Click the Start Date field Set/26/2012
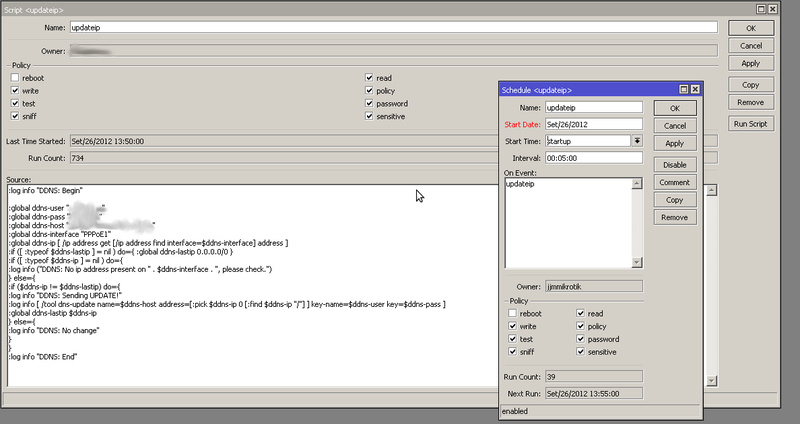This screenshot has width=800, height=424. click(x=594, y=124)
